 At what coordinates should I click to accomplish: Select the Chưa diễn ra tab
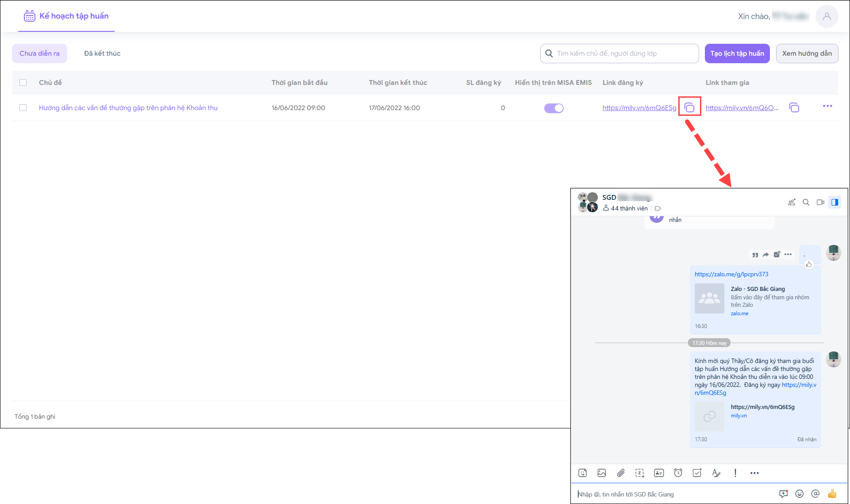click(x=39, y=53)
